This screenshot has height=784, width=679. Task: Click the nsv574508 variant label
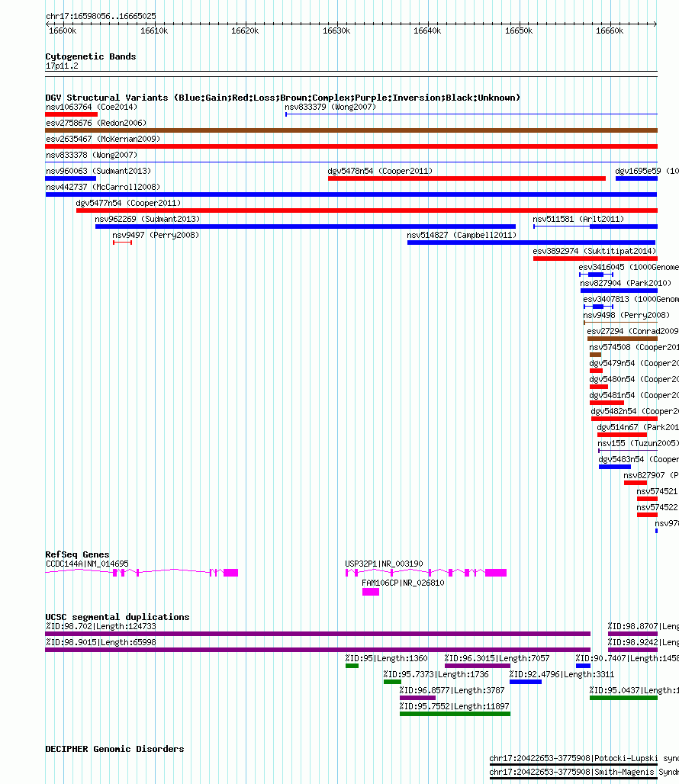pyautogui.click(x=633, y=347)
